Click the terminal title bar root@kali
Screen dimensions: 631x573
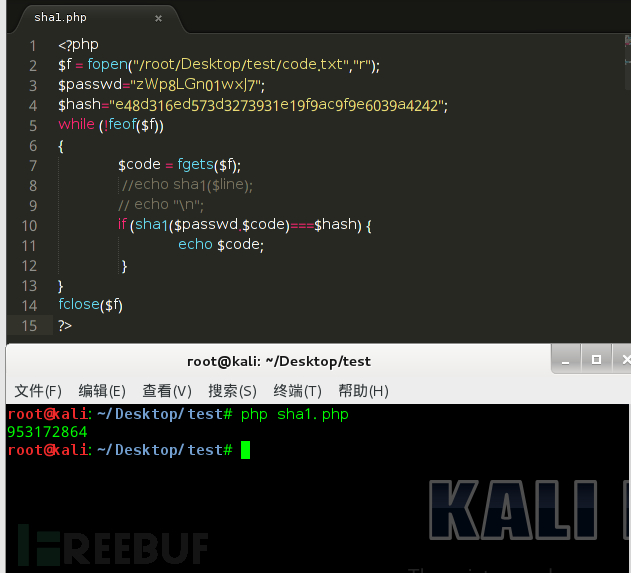278,361
